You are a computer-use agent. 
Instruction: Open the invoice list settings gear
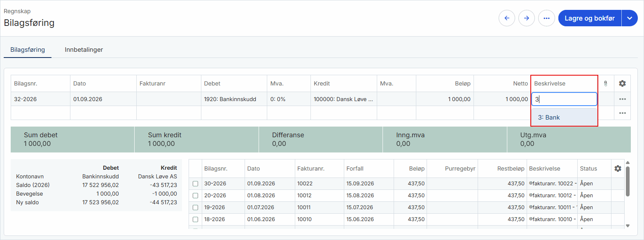point(618,168)
